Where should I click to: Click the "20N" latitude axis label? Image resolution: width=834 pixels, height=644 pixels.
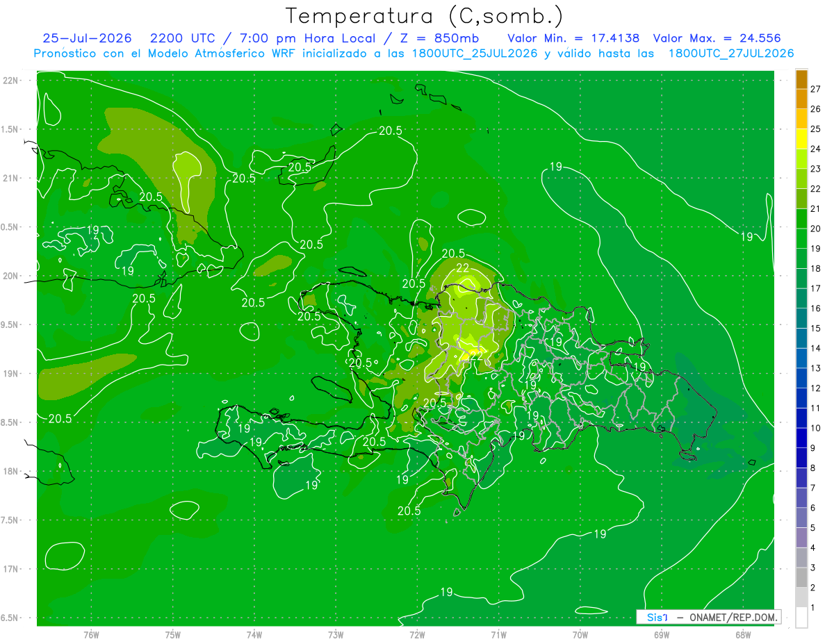coord(10,276)
